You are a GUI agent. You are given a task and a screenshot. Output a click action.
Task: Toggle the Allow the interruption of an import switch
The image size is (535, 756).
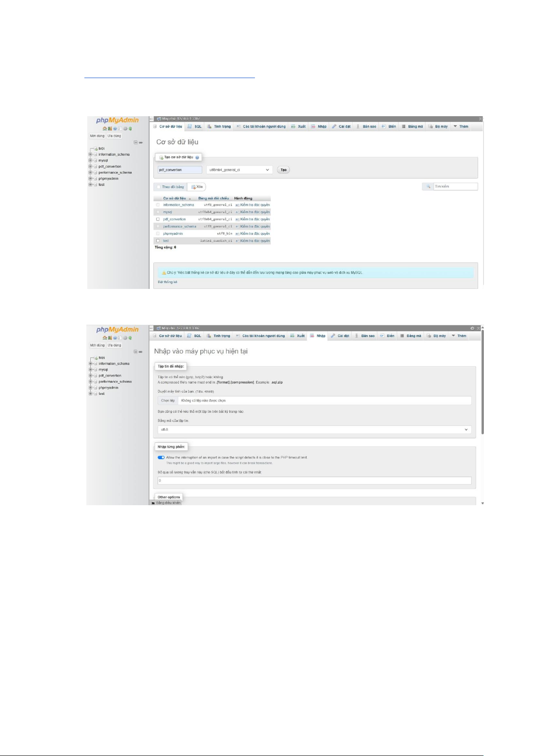coord(161,458)
